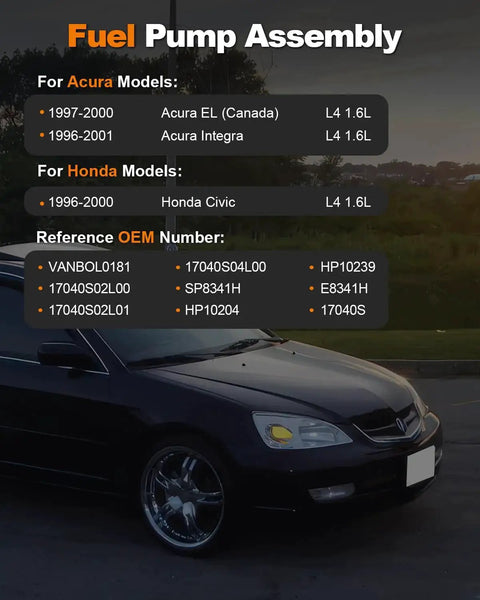Click the Fuel Pump Assembly title

click(235, 38)
